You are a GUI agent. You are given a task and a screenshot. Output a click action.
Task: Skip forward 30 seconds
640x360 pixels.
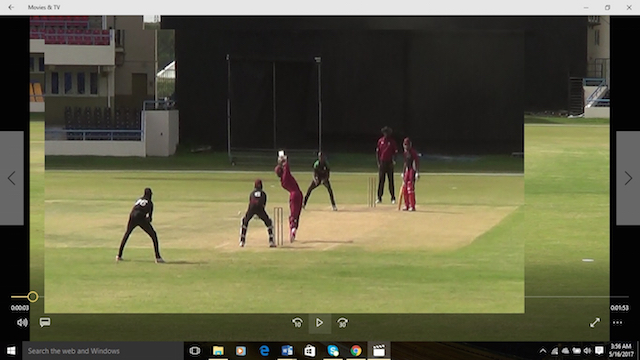pos(342,323)
